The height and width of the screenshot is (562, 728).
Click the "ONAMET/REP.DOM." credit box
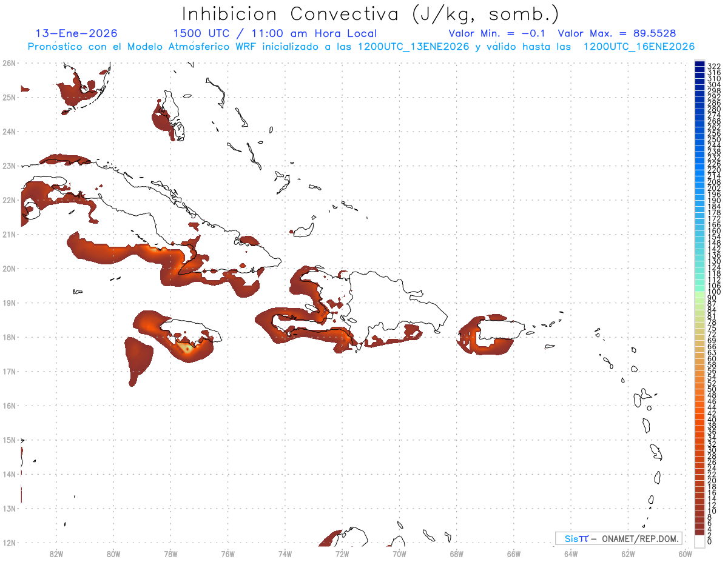[619, 538]
